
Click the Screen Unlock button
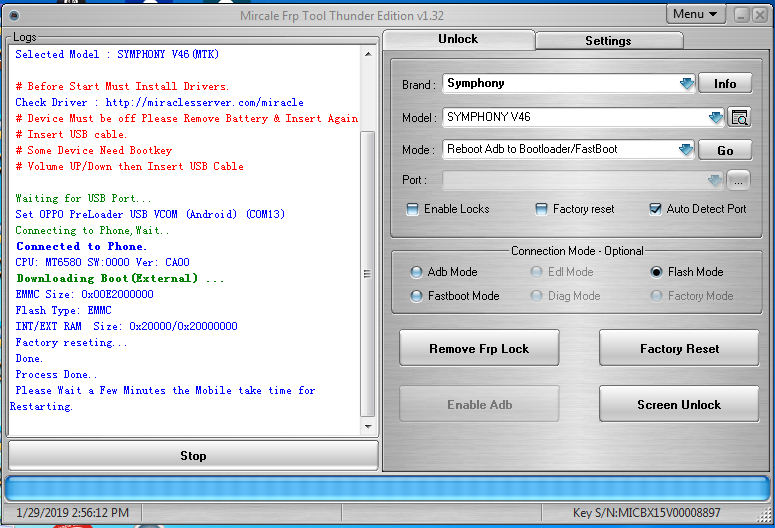[679, 404]
